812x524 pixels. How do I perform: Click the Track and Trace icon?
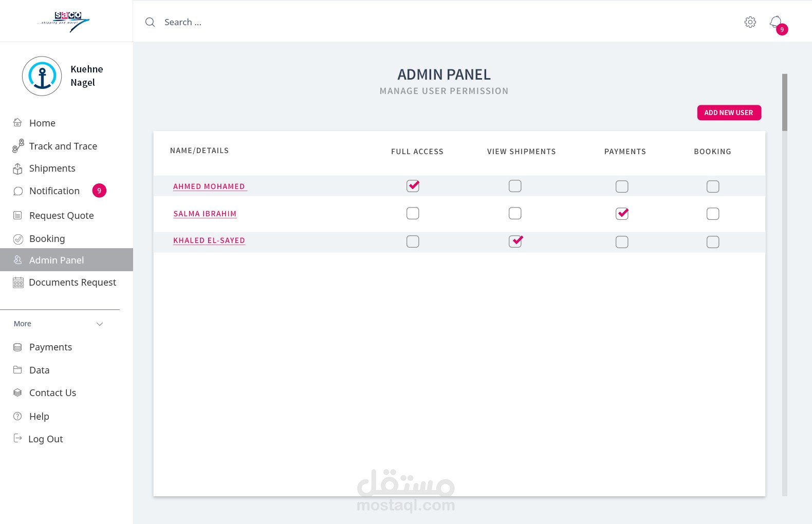coord(18,146)
